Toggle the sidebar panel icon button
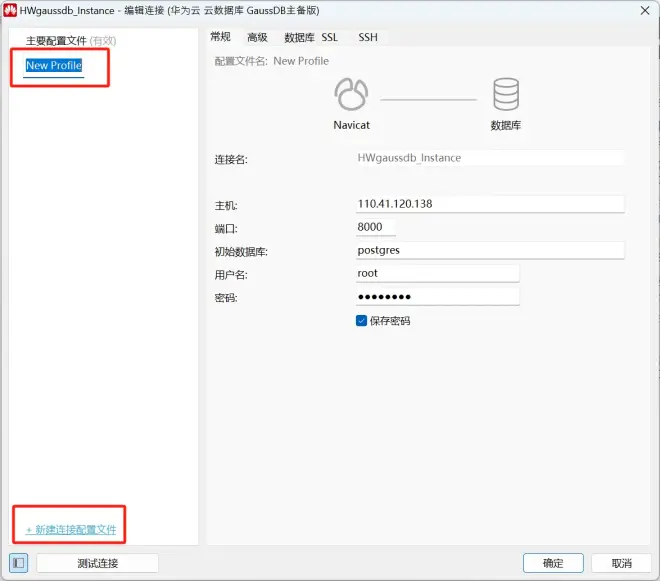Screen dimensions: 660x581 point(19,563)
